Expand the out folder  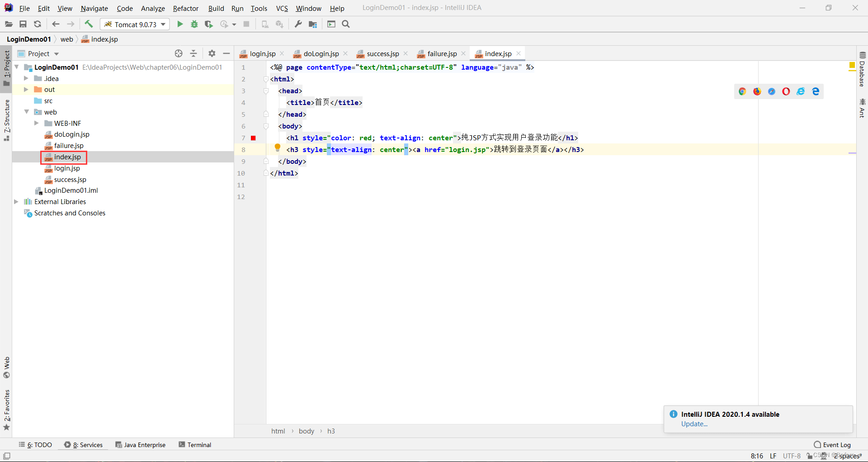[26, 90]
